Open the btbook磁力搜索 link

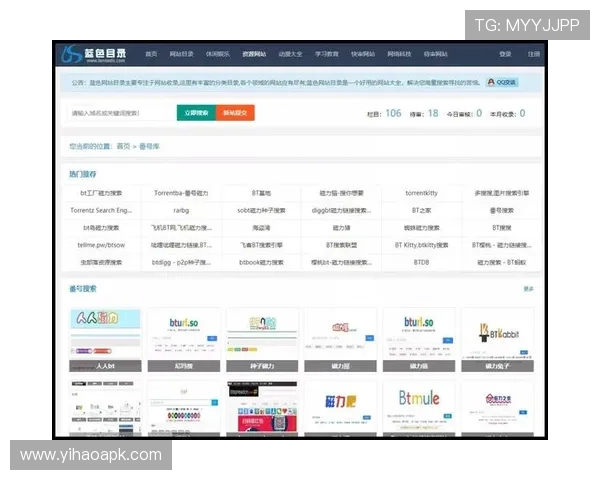pyautogui.click(x=261, y=262)
